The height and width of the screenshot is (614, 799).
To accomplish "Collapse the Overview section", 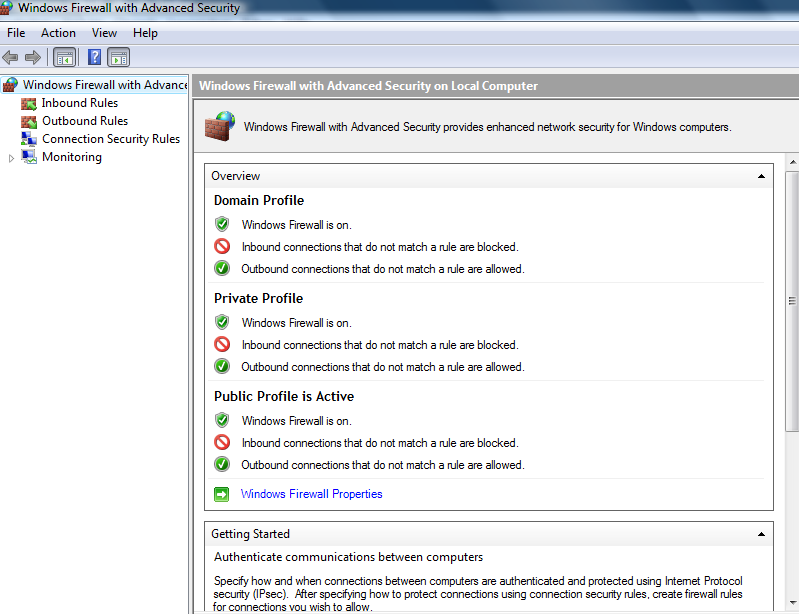I will pos(761,176).
